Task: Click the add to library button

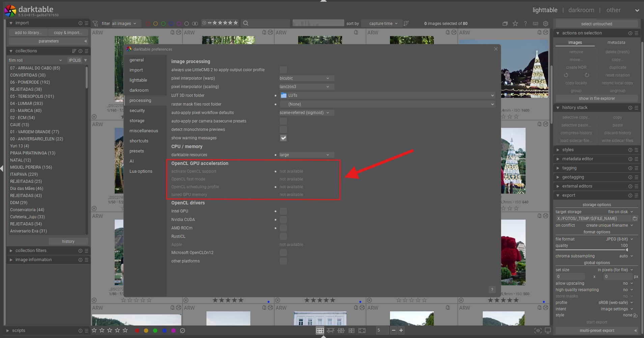Action: [28, 33]
